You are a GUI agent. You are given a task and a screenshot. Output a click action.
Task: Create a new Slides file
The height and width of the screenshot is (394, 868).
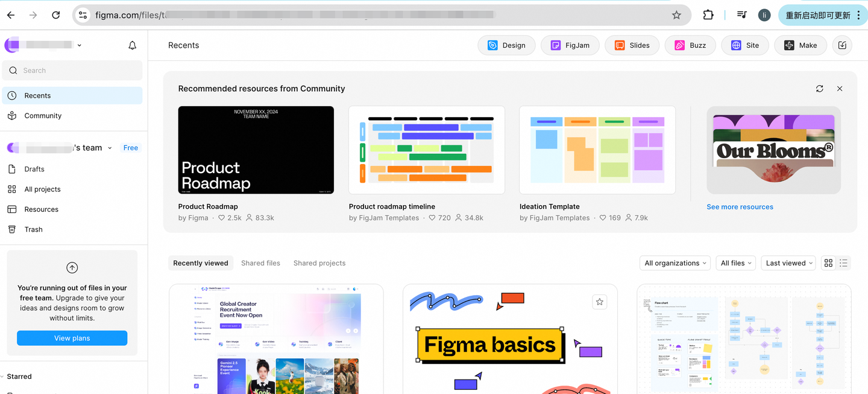tap(632, 45)
